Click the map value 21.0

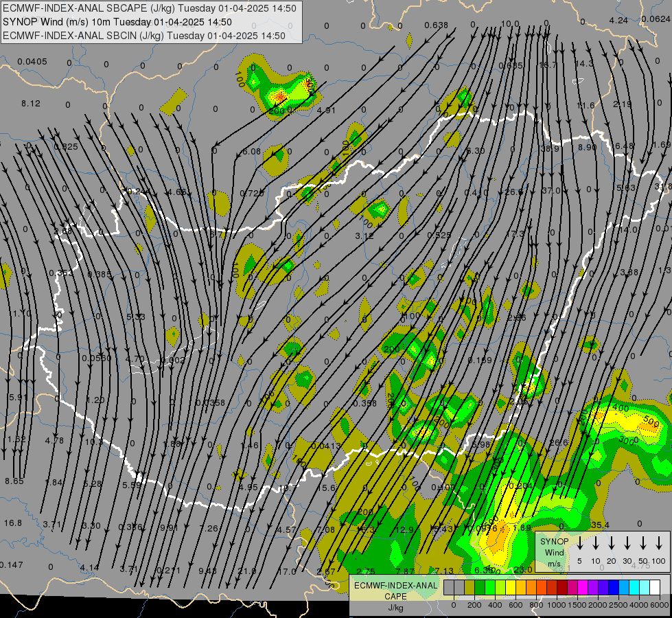(x=247, y=571)
